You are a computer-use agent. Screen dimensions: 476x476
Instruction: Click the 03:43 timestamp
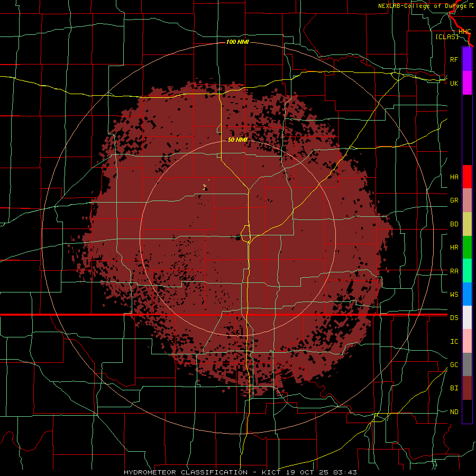[345, 472]
